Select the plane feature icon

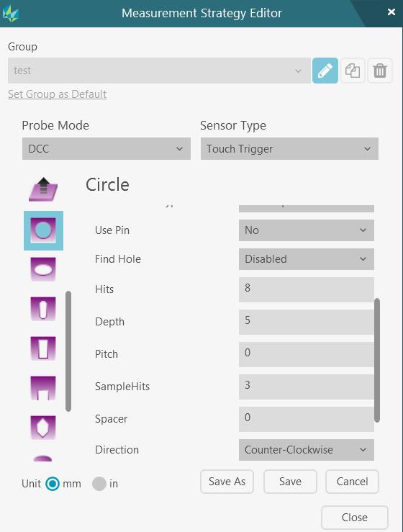click(43, 189)
